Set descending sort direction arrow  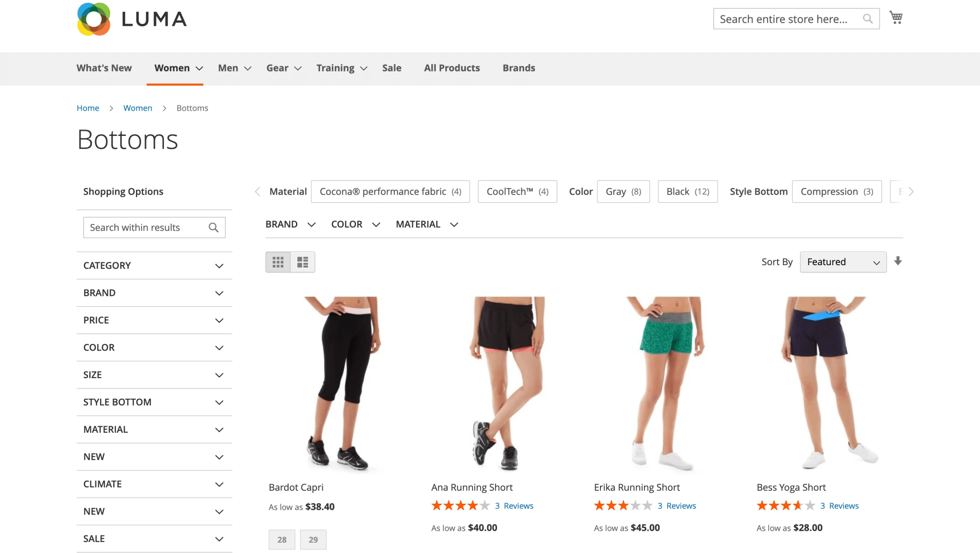(898, 261)
